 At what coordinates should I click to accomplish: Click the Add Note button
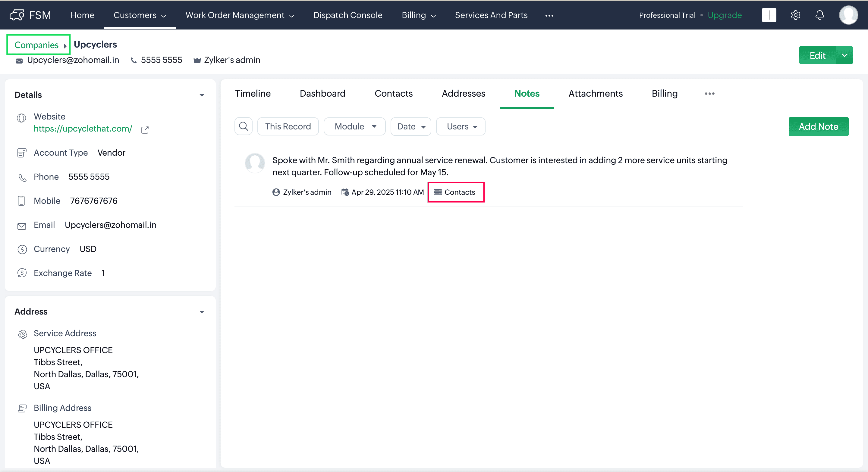pyautogui.click(x=818, y=127)
